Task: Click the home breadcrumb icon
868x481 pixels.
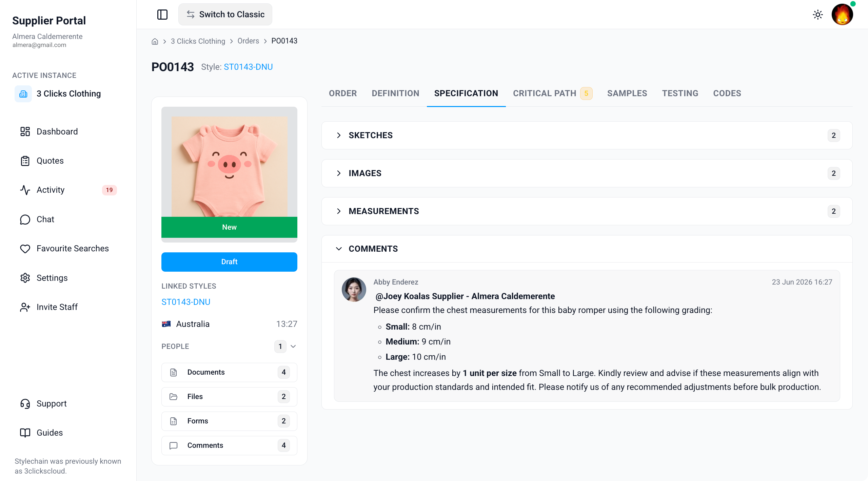Action: click(155, 41)
